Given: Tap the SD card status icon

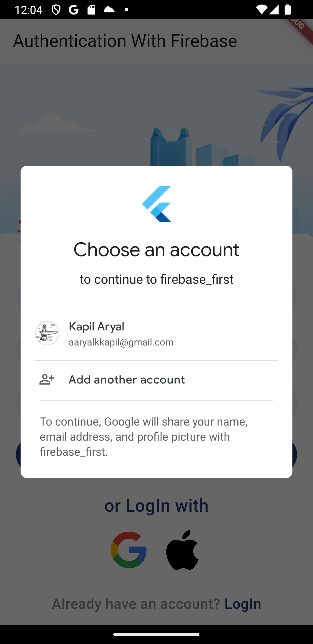Looking at the screenshot, I should point(91,10).
